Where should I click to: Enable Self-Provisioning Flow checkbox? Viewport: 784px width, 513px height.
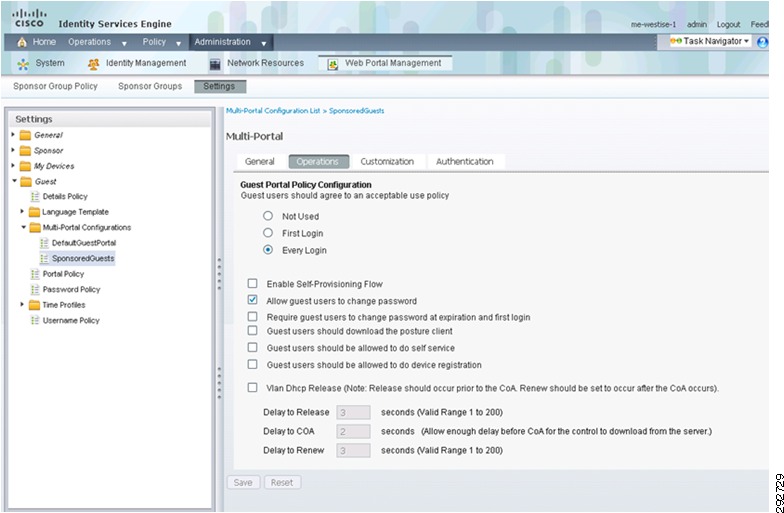point(252,284)
